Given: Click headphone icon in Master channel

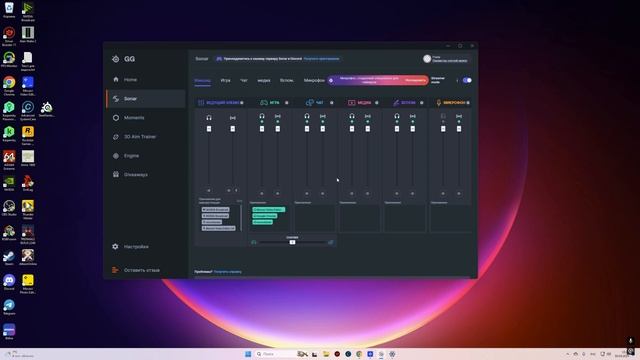Looking at the screenshot, I should [x=209, y=118].
